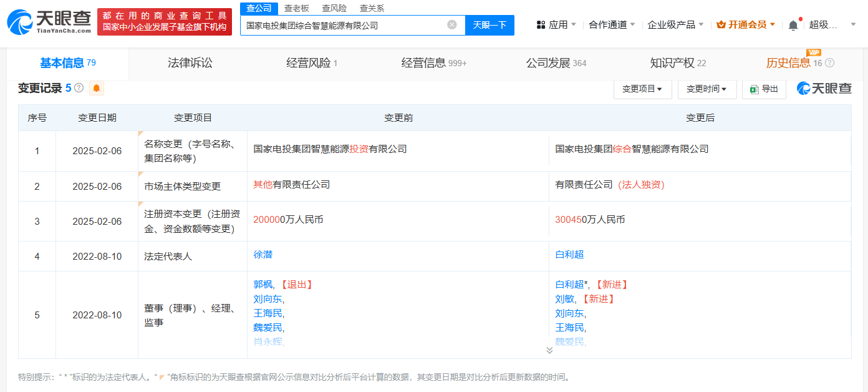Click the orange bell alert icon
The height and width of the screenshot is (392, 868).
(x=97, y=89)
